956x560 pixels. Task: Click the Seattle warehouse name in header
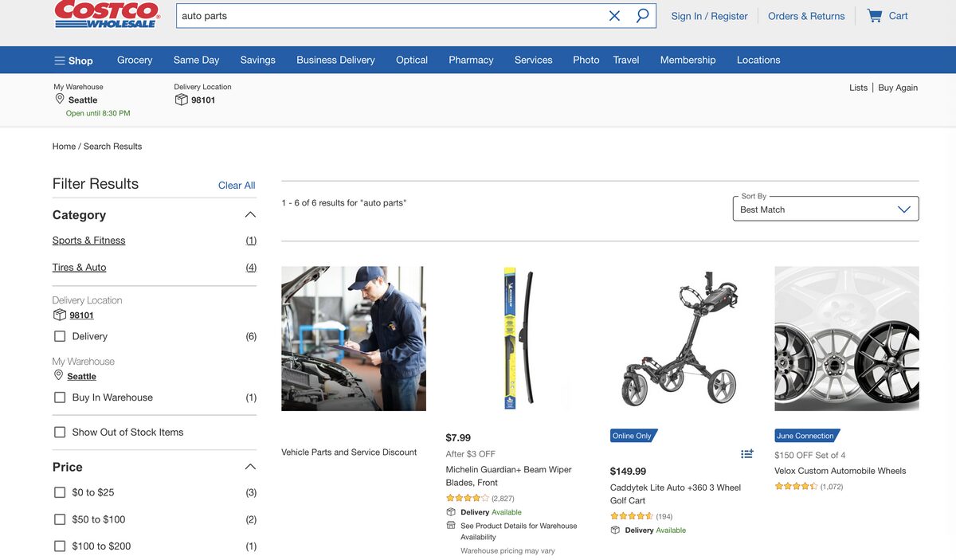click(x=83, y=100)
